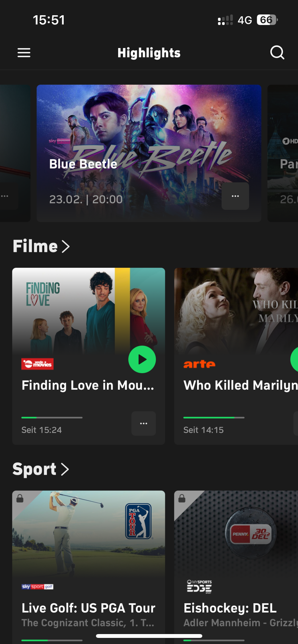Click the arte channel logo

coord(199,364)
